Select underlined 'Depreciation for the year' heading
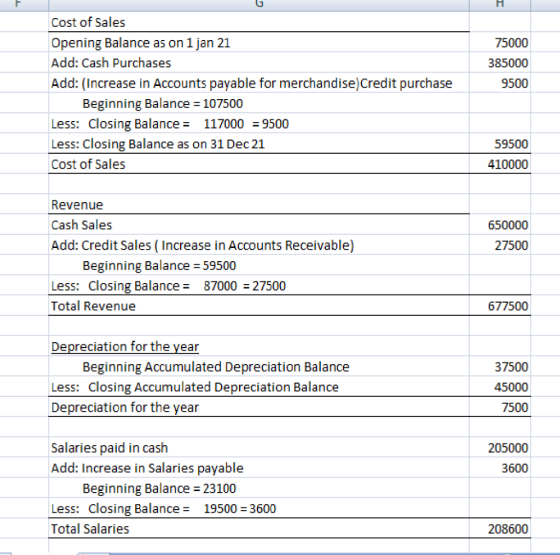Viewport: 560px width, 555px height. (x=259, y=346)
